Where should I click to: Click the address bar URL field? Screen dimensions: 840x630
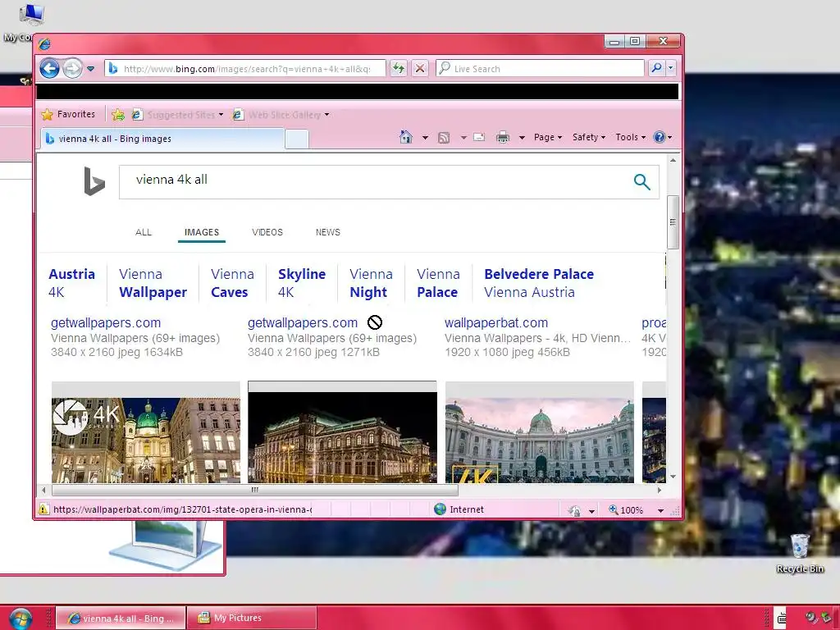(245, 69)
